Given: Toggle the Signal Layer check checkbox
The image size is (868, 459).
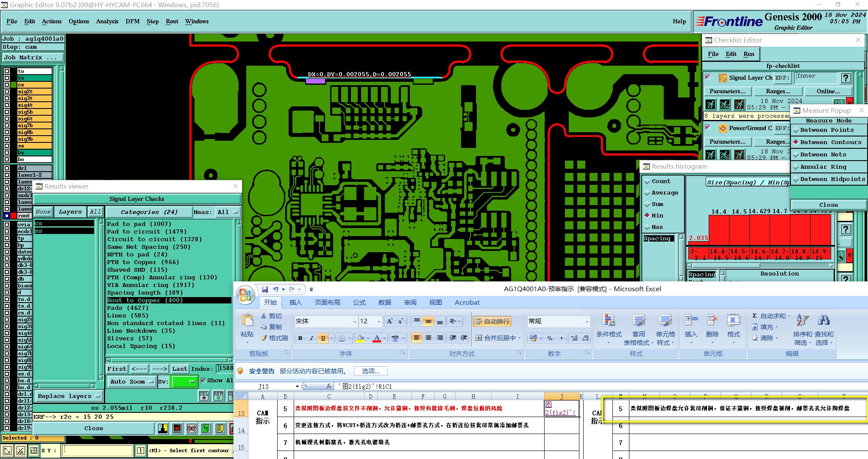Looking at the screenshot, I should click(x=708, y=77).
